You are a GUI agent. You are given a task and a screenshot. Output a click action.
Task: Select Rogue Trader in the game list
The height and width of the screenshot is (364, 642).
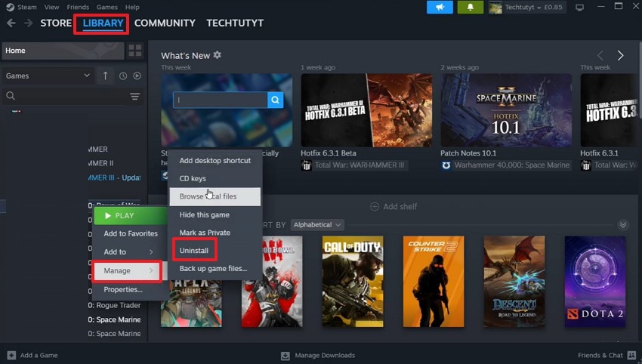114,305
